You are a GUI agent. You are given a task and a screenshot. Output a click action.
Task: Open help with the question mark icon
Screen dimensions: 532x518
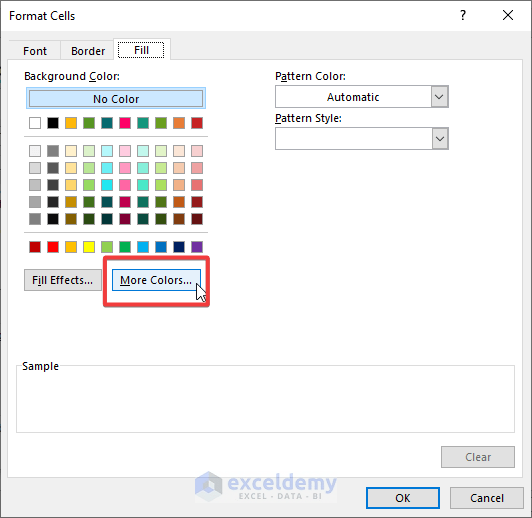(x=463, y=15)
